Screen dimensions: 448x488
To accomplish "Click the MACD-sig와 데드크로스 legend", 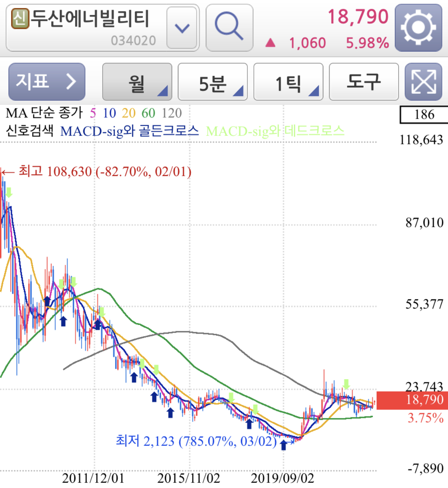I will (x=275, y=131).
